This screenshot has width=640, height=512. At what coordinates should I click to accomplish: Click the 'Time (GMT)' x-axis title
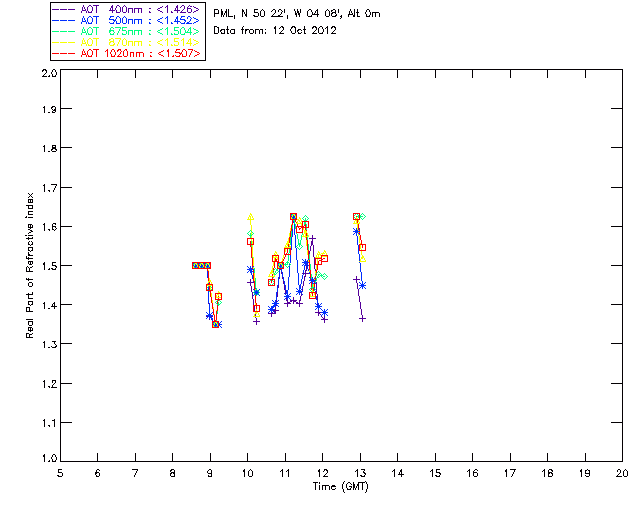(x=341, y=487)
